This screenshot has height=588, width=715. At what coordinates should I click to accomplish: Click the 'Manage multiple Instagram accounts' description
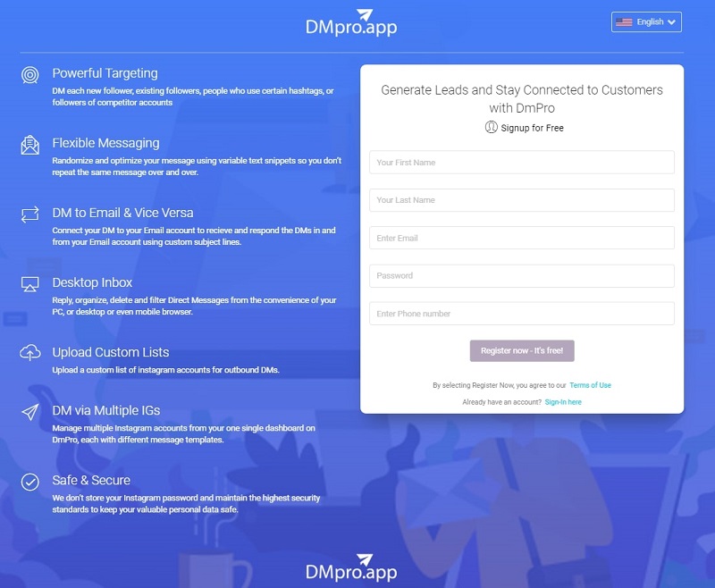[x=184, y=434]
